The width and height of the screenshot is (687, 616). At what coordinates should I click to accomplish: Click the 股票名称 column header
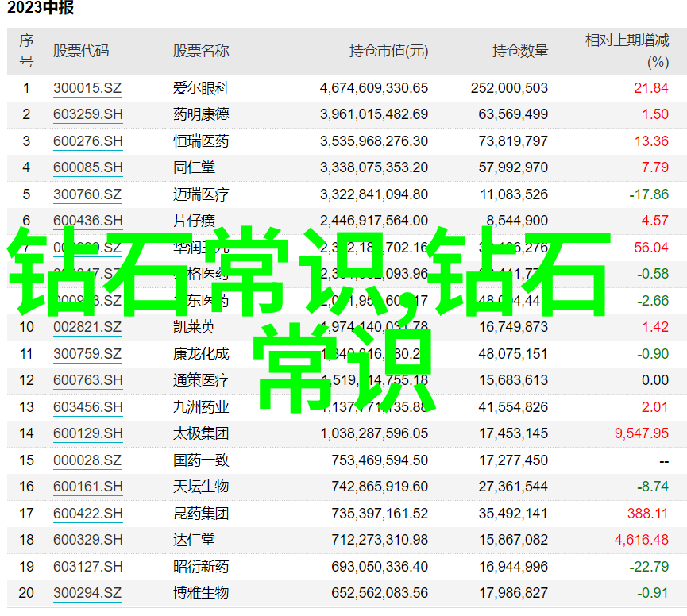coord(201,52)
